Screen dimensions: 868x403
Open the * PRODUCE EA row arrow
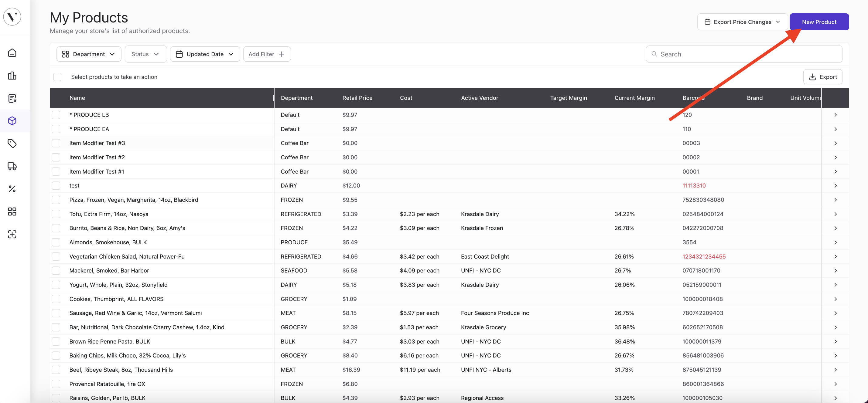[836, 129]
